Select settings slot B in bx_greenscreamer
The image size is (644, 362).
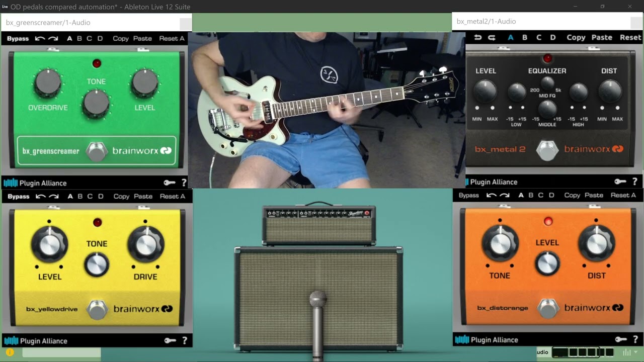[79, 39]
